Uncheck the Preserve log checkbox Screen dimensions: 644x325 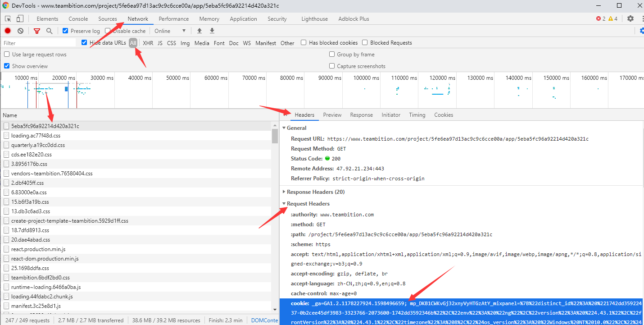click(x=66, y=31)
